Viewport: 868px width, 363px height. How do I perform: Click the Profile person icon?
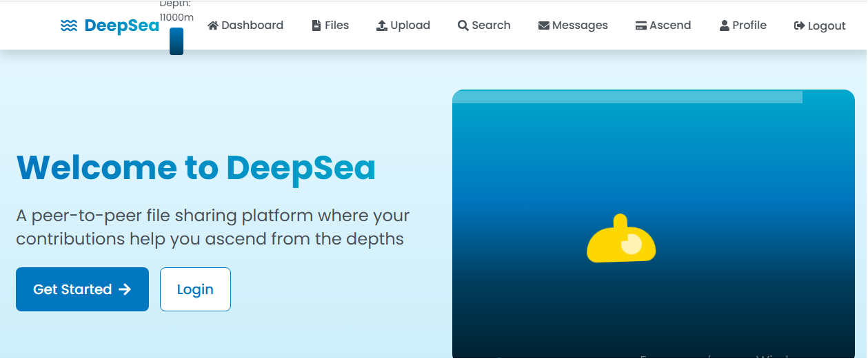click(725, 25)
